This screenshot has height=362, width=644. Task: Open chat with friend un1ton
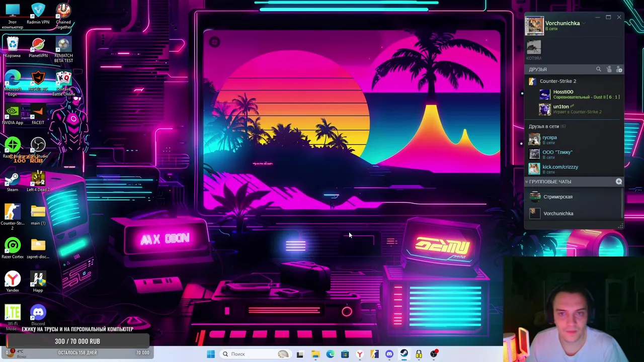tap(579, 109)
